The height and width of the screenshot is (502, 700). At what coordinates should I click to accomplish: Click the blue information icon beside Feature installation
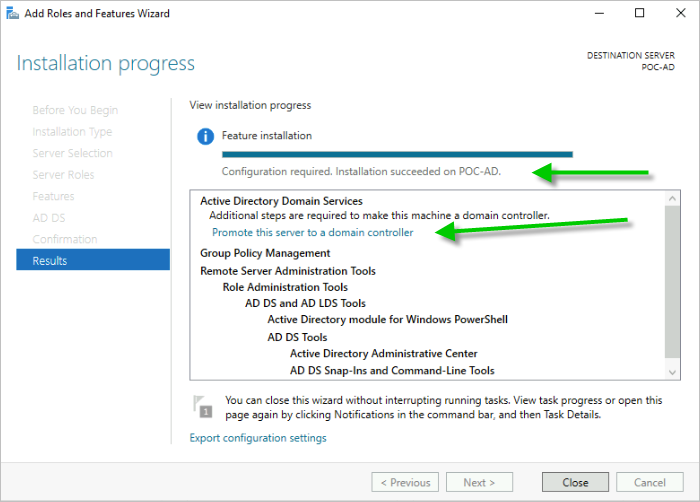click(205, 136)
